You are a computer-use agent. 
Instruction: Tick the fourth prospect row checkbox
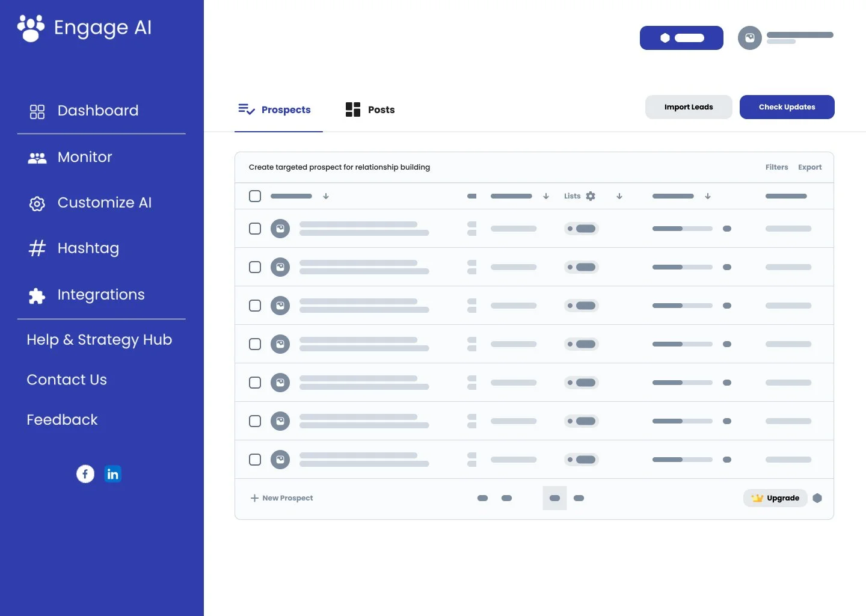coord(255,344)
